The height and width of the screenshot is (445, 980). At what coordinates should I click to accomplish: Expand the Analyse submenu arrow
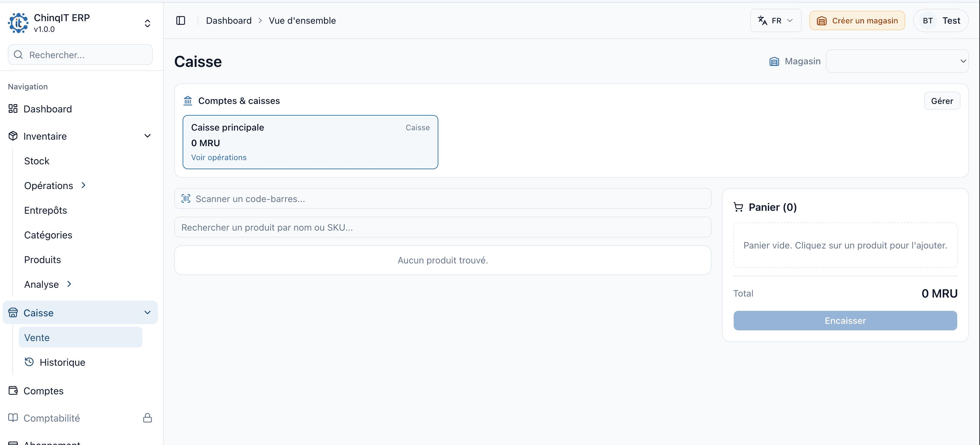[69, 284]
